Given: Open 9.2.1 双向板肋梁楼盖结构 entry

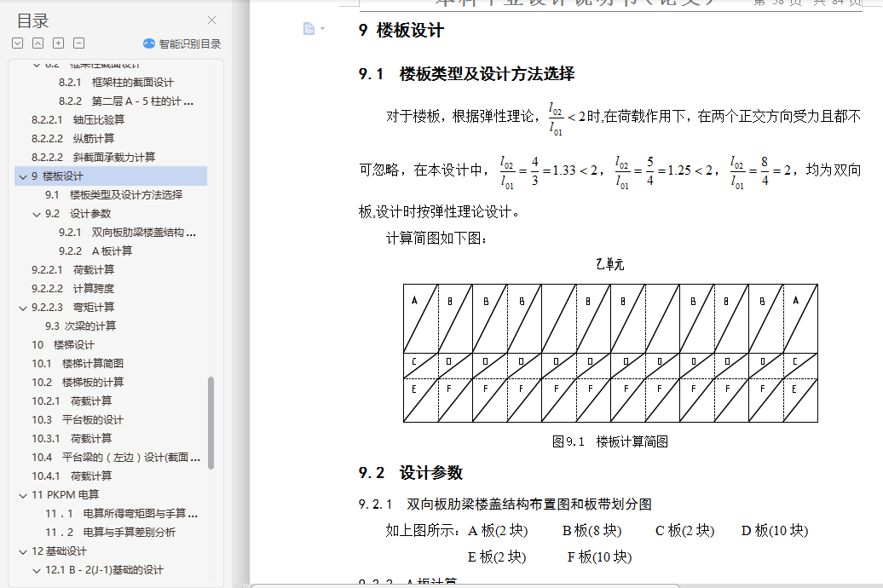Looking at the screenshot, I should click(x=127, y=233).
